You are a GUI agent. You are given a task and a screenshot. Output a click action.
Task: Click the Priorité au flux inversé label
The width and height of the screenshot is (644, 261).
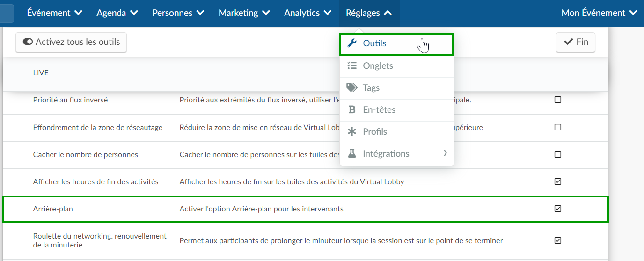click(70, 100)
